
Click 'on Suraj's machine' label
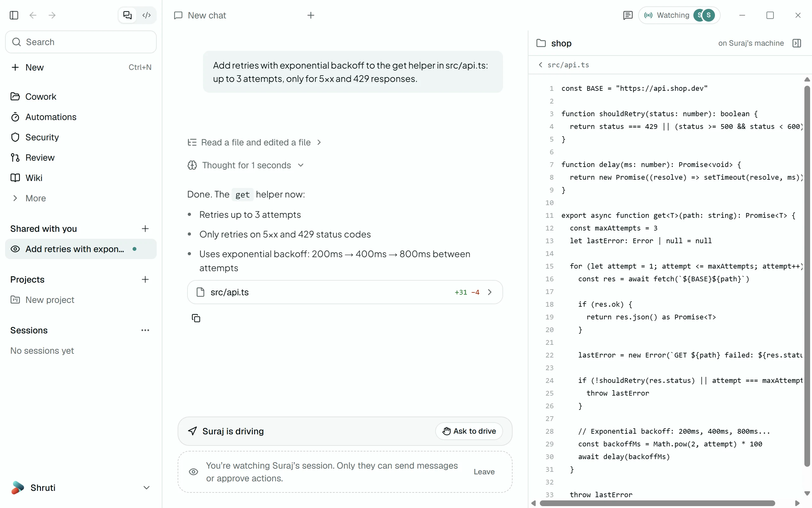pyautogui.click(x=751, y=43)
